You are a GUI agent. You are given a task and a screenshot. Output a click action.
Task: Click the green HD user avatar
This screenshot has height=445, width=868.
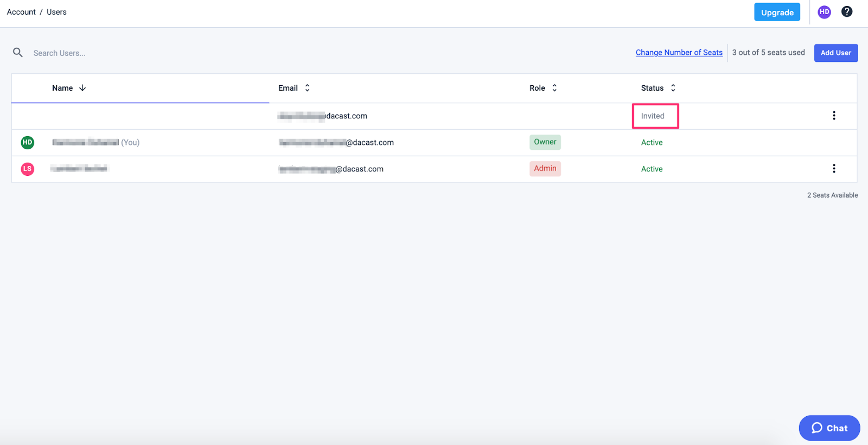coord(28,142)
